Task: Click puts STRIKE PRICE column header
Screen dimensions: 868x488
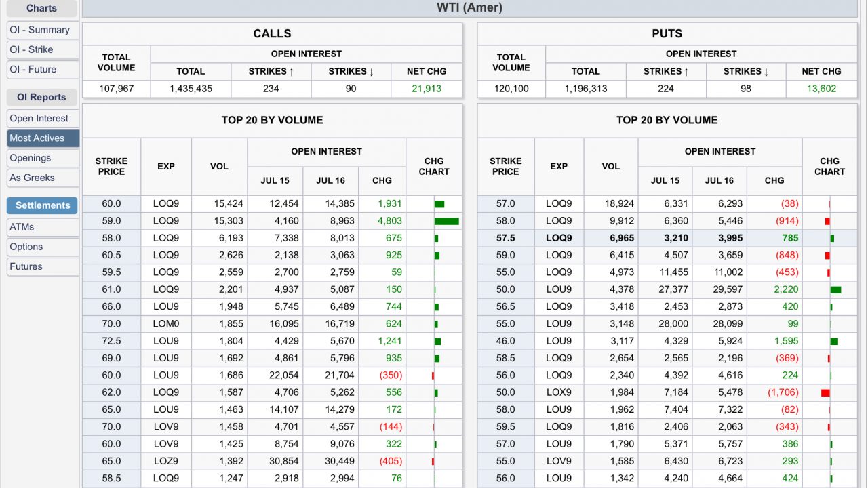Action: [505, 166]
